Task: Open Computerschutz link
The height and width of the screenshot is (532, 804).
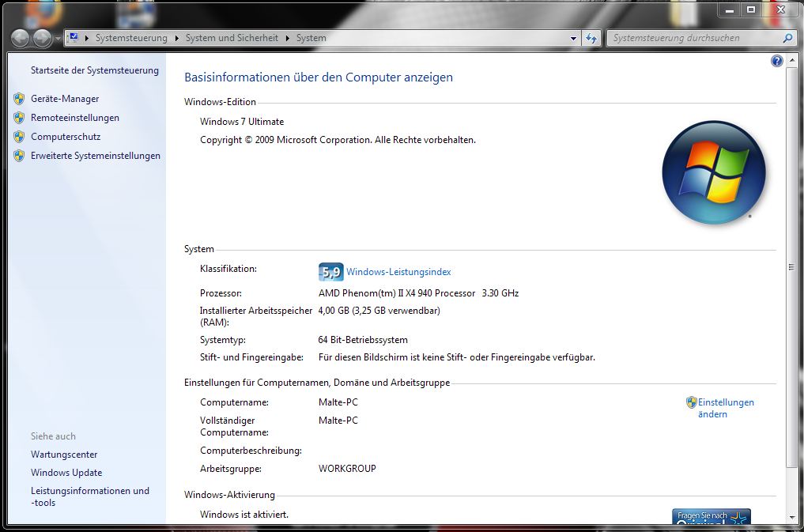Action: point(66,136)
